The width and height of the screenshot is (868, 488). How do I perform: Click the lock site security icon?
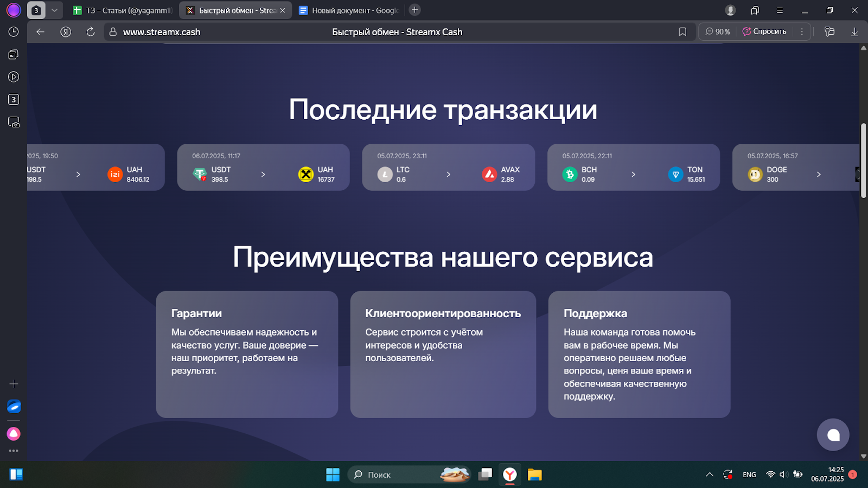click(x=113, y=32)
